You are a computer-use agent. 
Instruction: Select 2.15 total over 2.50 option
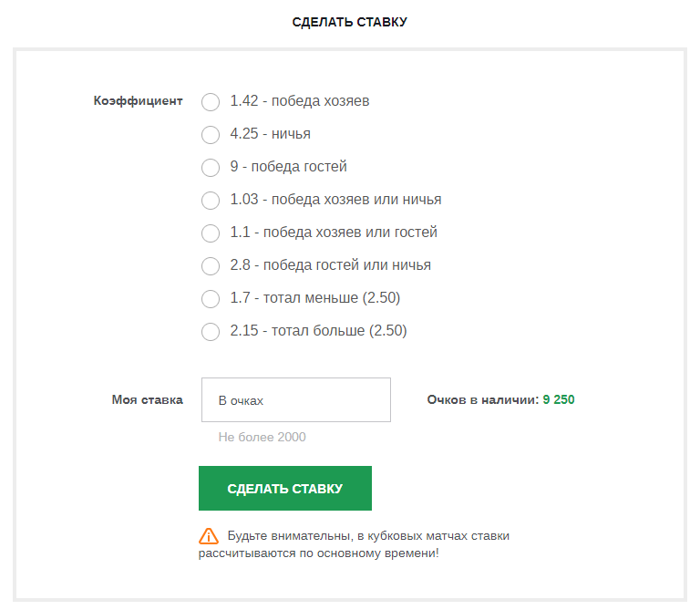pyautogui.click(x=211, y=332)
